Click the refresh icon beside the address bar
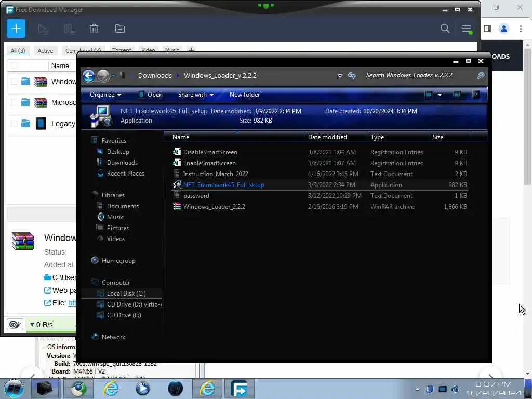The height and width of the screenshot is (399, 532). [352, 75]
